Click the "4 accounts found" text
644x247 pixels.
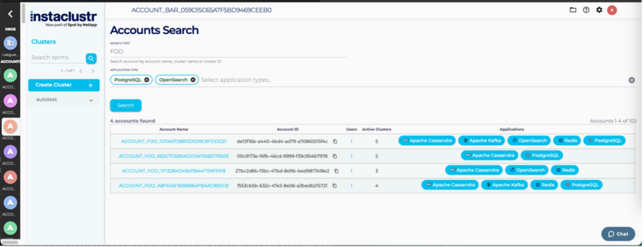[133, 121]
